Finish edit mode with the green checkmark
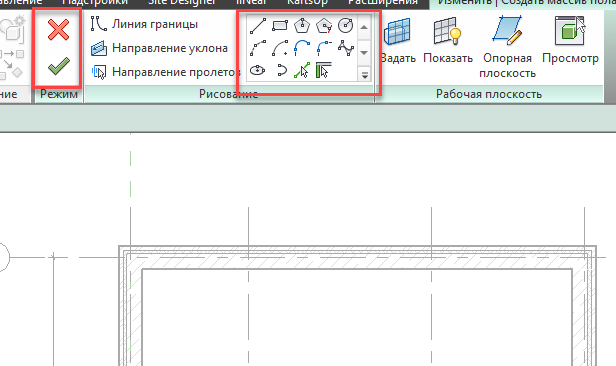The width and height of the screenshot is (616, 366). tap(59, 66)
